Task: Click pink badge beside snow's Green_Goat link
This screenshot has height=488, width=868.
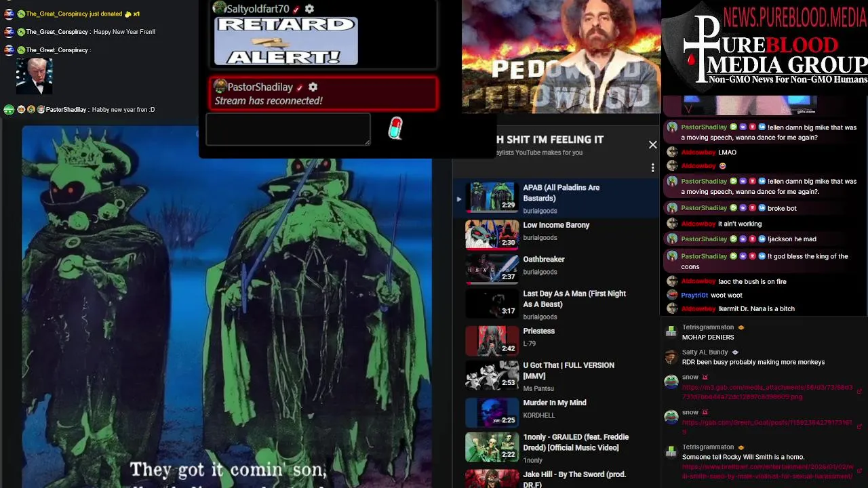Action: (705, 413)
